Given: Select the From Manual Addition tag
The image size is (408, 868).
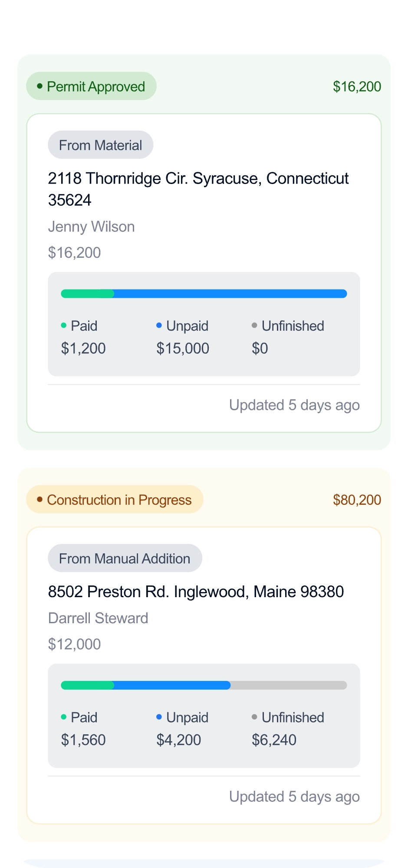Looking at the screenshot, I should tap(125, 558).
